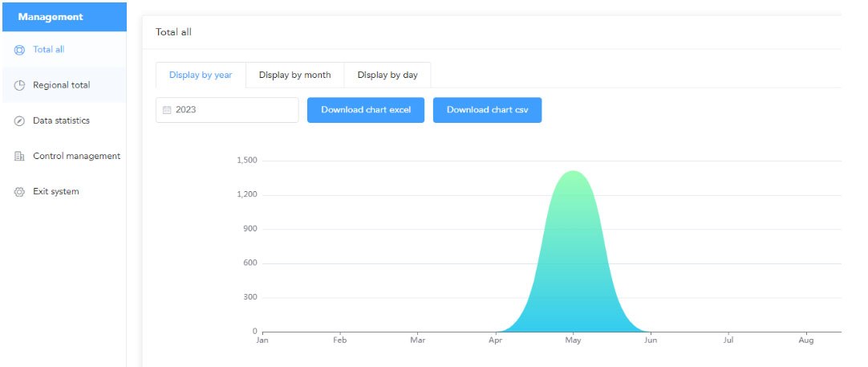
Task: Download chart as excel
Action: (366, 110)
